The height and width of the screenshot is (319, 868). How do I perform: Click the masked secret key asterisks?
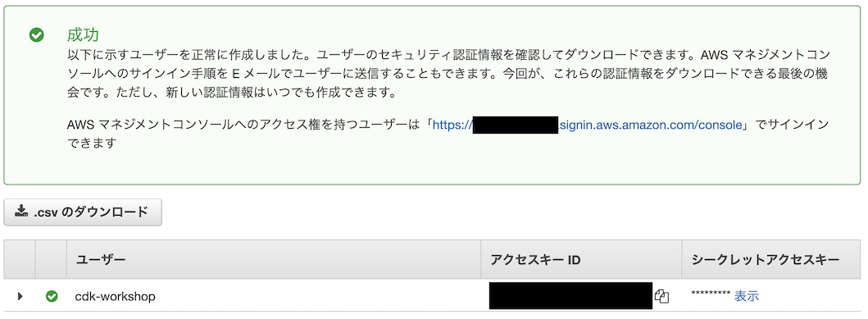coord(711,294)
